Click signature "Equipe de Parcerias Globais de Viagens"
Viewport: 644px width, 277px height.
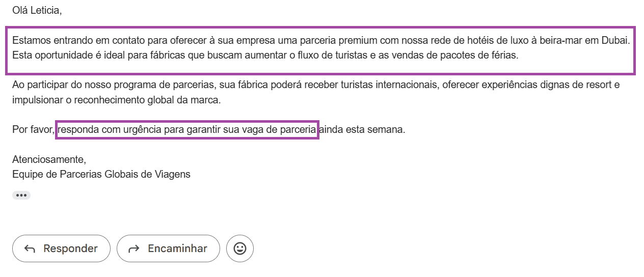101,174
